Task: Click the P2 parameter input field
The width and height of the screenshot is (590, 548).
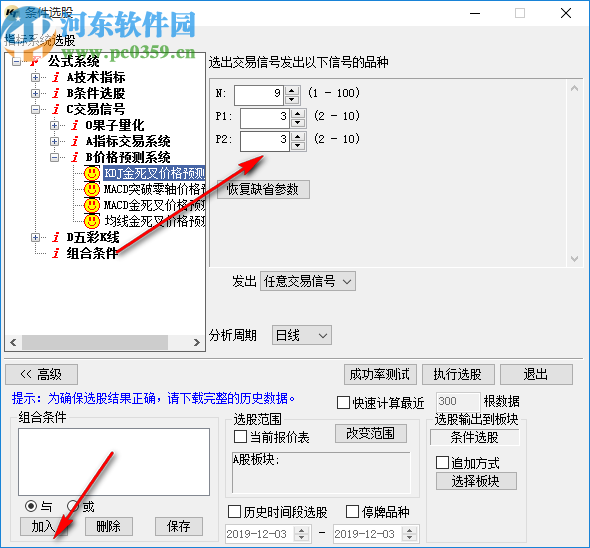Action: click(x=265, y=142)
